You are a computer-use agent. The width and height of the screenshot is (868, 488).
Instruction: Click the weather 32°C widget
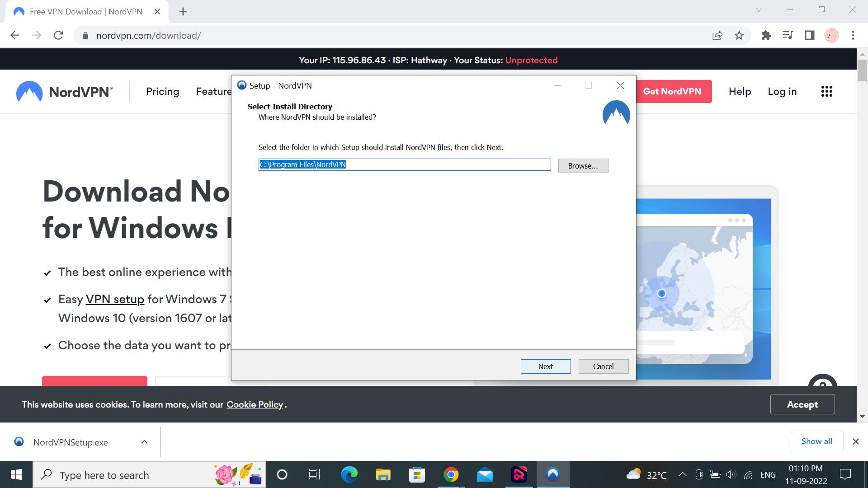(x=646, y=475)
